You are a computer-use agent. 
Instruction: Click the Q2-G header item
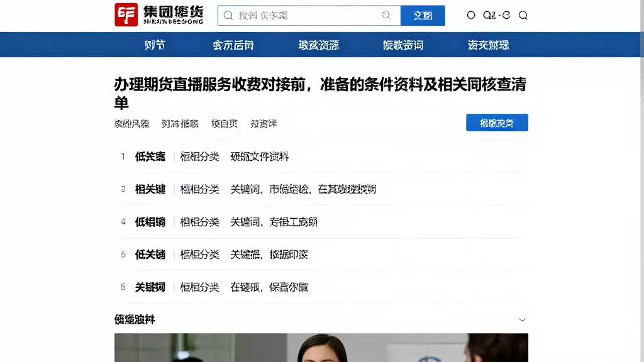coord(497,15)
